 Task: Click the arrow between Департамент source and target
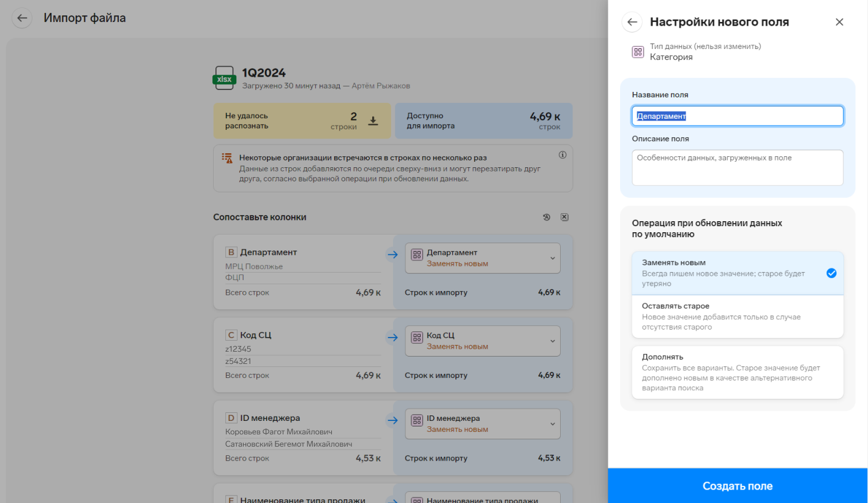pyautogui.click(x=392, y=254)
